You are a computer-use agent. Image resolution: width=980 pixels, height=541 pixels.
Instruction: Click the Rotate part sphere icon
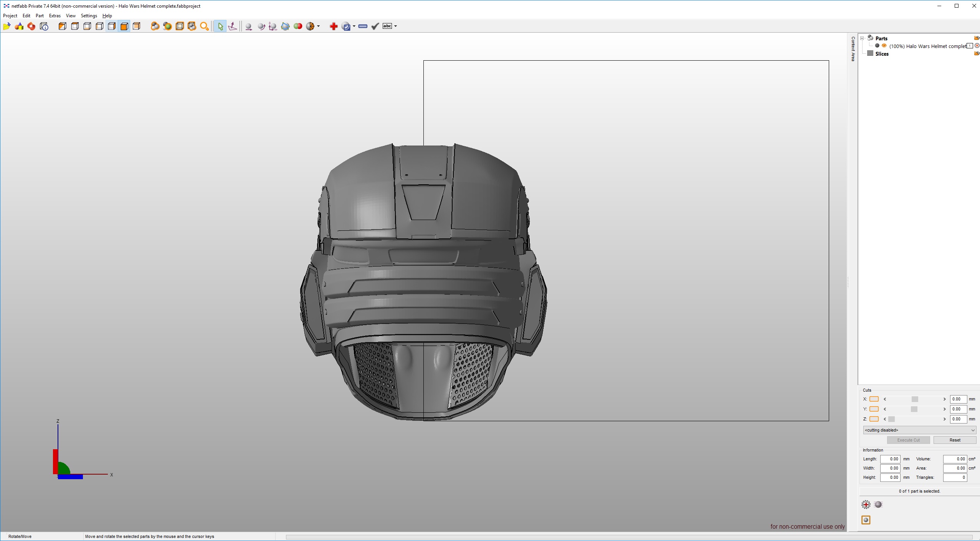[x=261, y=26]
